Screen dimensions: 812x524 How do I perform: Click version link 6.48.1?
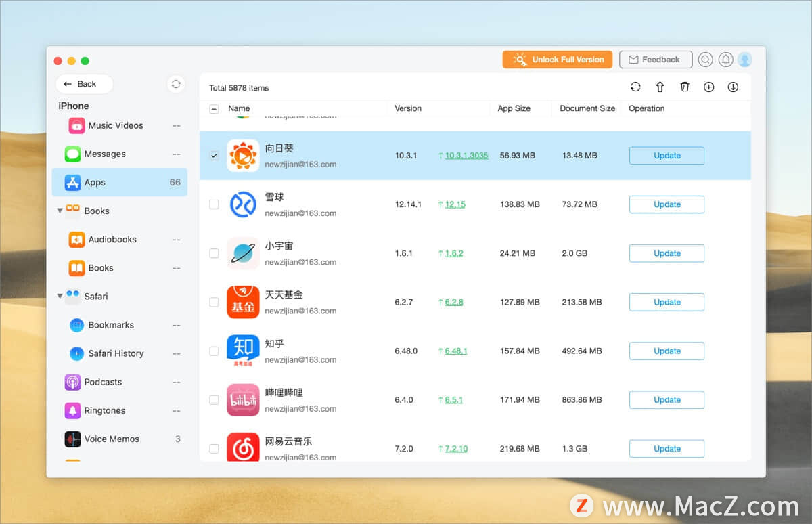point(456,351)
